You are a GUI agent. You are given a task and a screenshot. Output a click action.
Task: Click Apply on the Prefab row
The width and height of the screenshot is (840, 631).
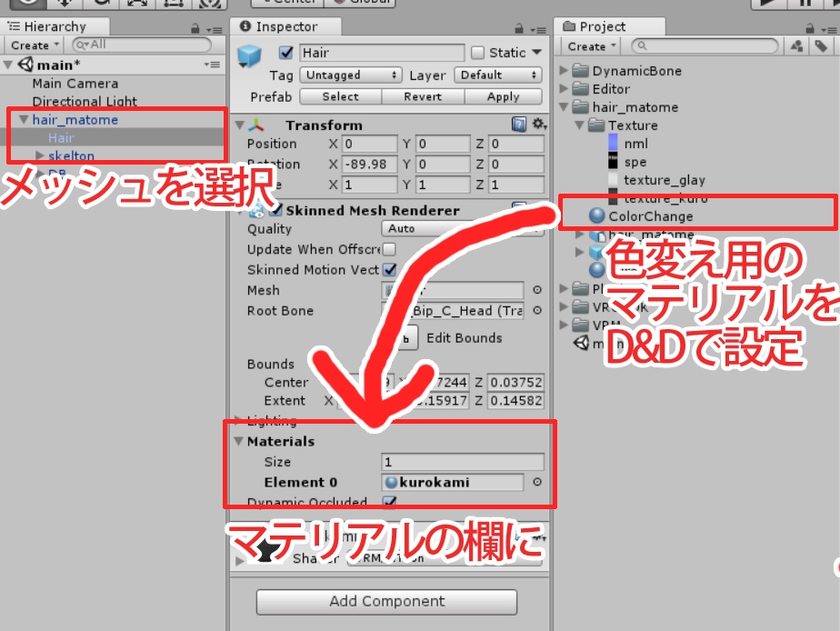click(501, 96)
